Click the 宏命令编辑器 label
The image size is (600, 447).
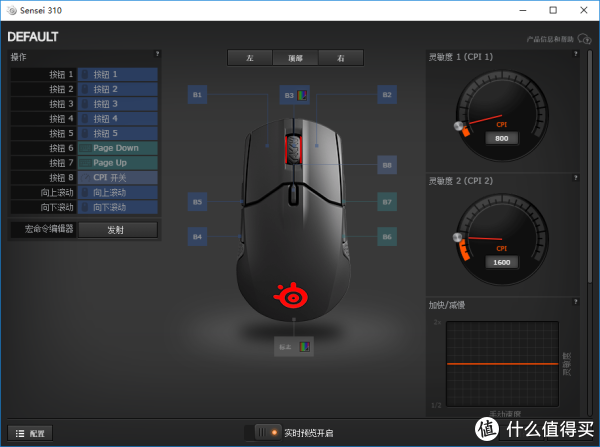(49, 229)
